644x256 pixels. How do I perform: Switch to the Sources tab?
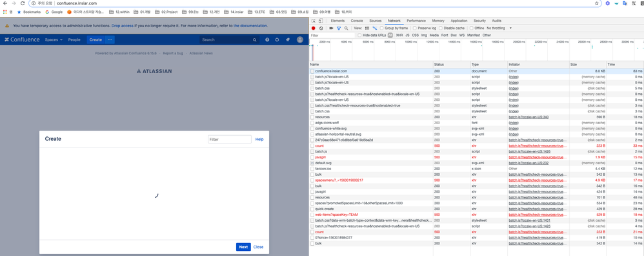376,21
